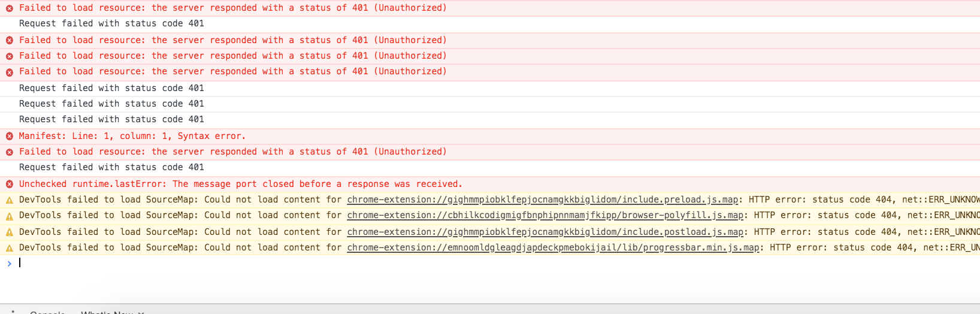Follow the include.postload.js.map link

[x=545, y=232]
